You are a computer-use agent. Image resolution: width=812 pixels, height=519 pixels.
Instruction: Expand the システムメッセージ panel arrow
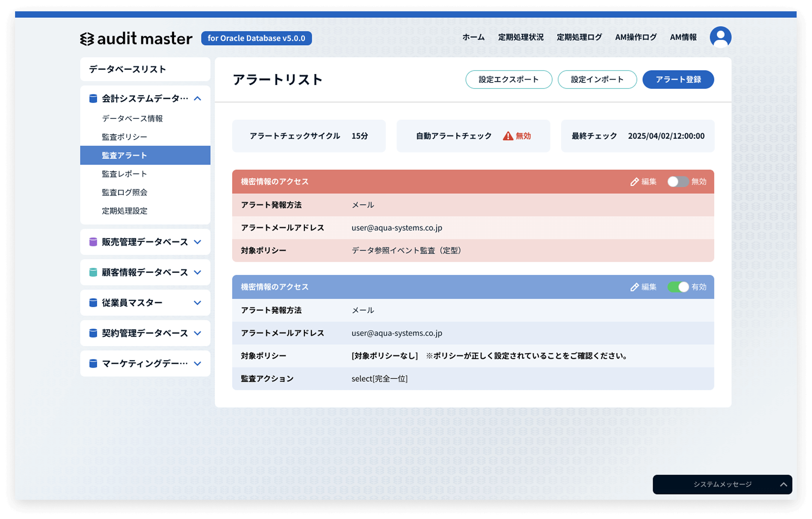pos(783,485)
